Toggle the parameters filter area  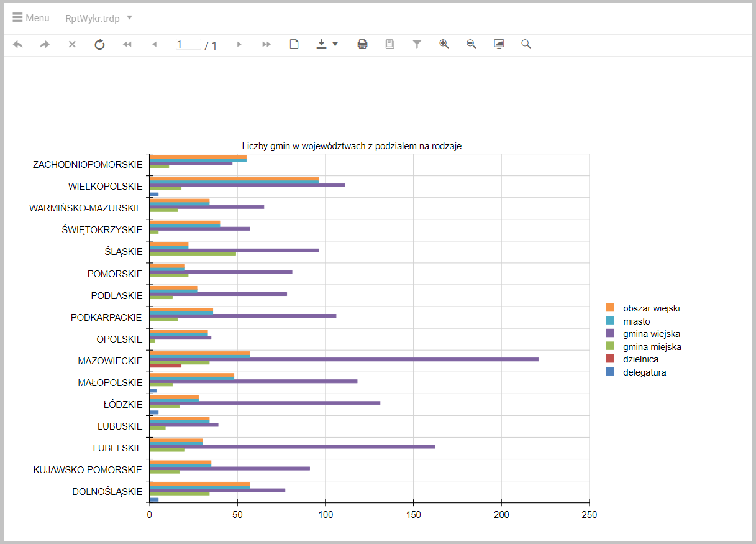417,44
